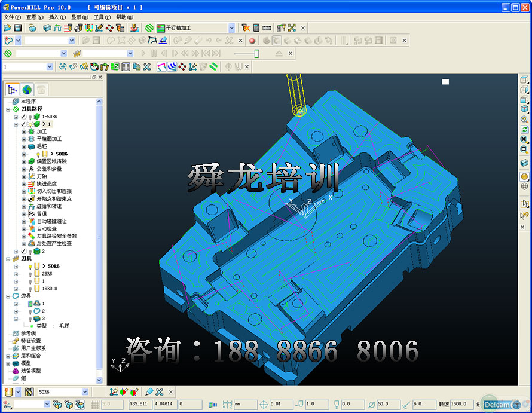The height and width of the screenshot is (413, 532).
Task: Toggle light bulb for toolpath 1-50R6
Action: click(x=30, y=117)
